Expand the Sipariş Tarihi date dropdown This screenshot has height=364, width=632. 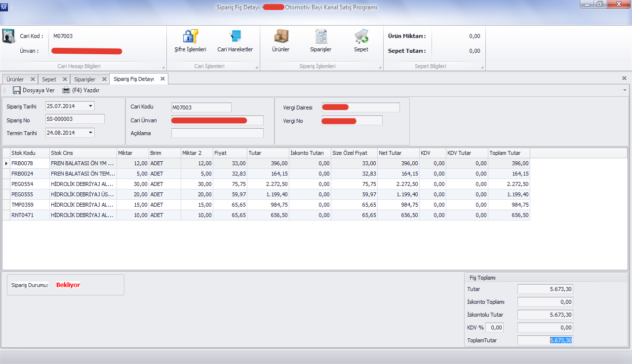coord(90,106)
